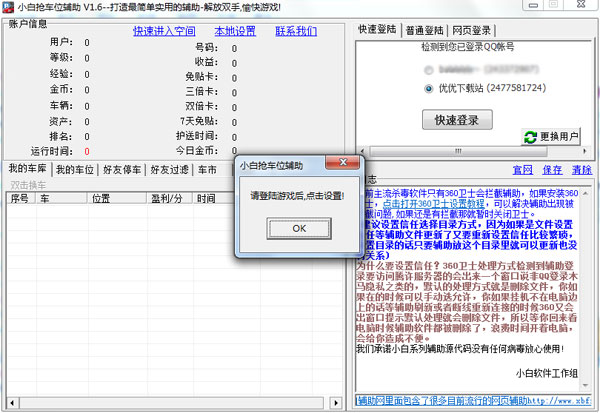
Task: Click the log panel scroll-up arrow
Action: (x=585, y=194)
